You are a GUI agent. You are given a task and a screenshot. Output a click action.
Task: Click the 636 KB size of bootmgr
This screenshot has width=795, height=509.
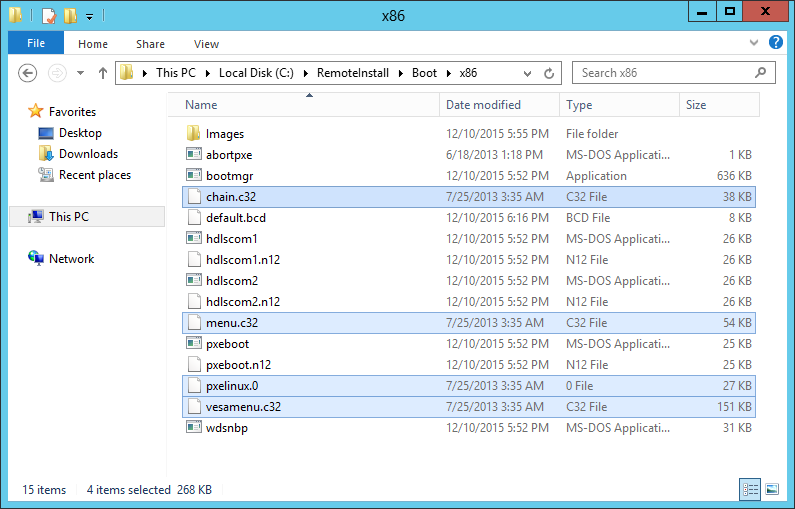point(734,176)
